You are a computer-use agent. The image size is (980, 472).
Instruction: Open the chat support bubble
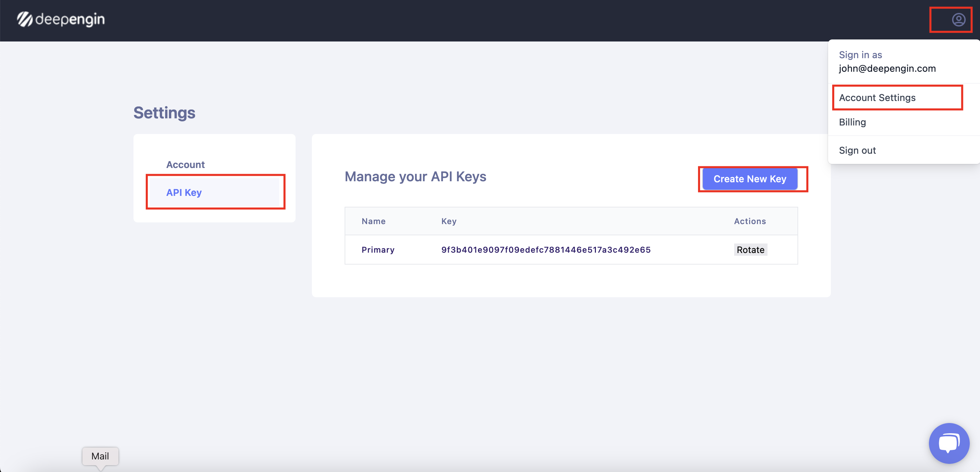coord(948,443)
